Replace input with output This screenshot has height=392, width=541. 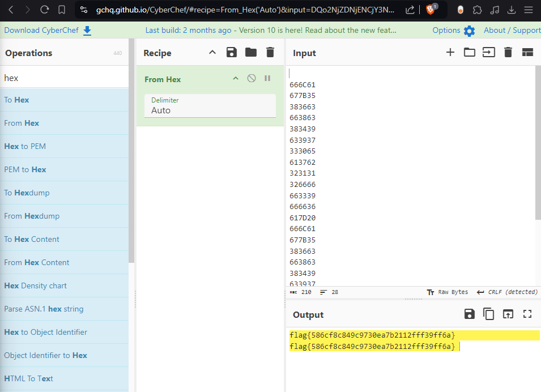point(508,314)
